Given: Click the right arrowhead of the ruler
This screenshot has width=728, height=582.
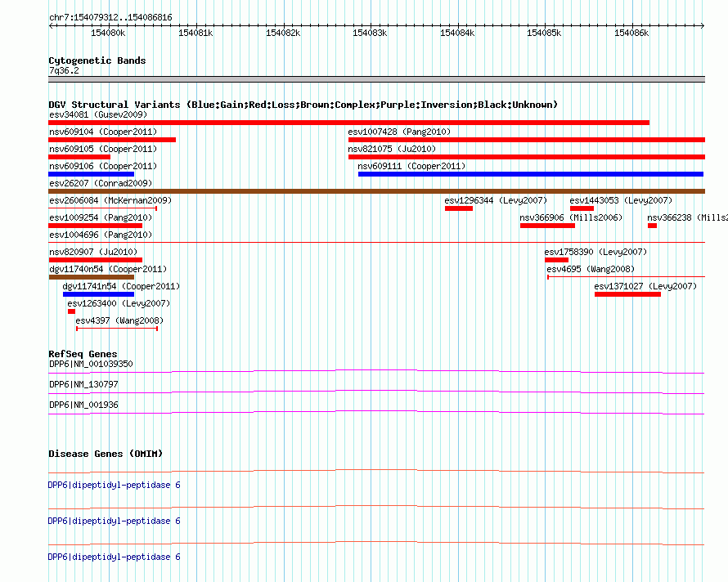Looking at the screenshot, I should tap(703, 25).
